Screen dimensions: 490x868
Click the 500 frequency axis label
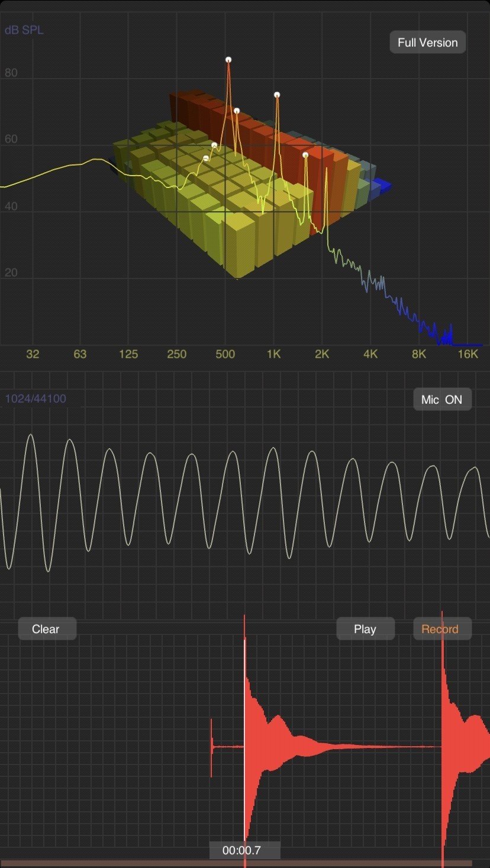tap(225, 354)
